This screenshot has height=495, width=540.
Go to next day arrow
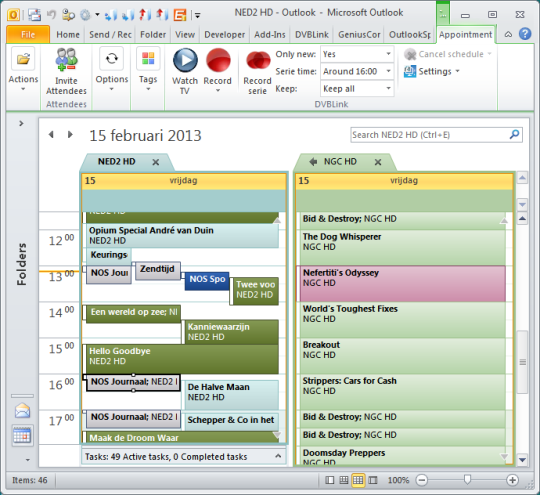70,134
